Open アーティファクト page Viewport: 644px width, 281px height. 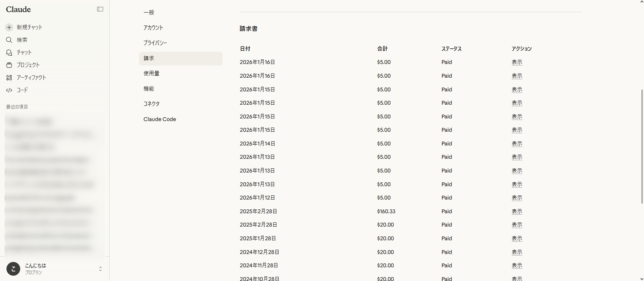tap(31, 78)
